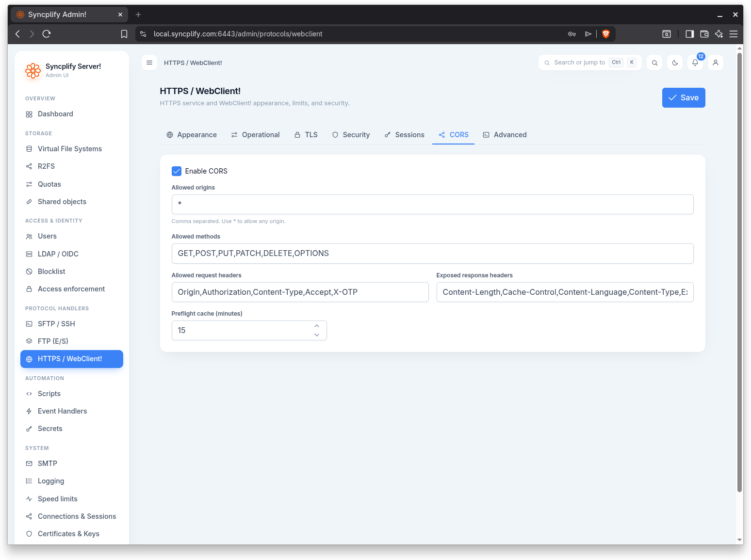Open Dashboard from the sidebar
Screen dimensions: 751x560
[x=72, y=114]
